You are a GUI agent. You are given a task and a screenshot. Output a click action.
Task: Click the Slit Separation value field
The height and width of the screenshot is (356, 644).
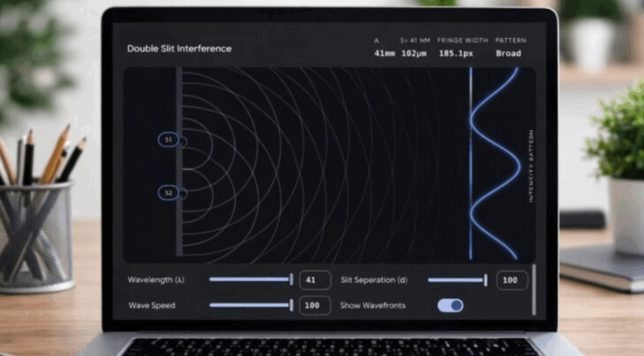pos(512,280)
